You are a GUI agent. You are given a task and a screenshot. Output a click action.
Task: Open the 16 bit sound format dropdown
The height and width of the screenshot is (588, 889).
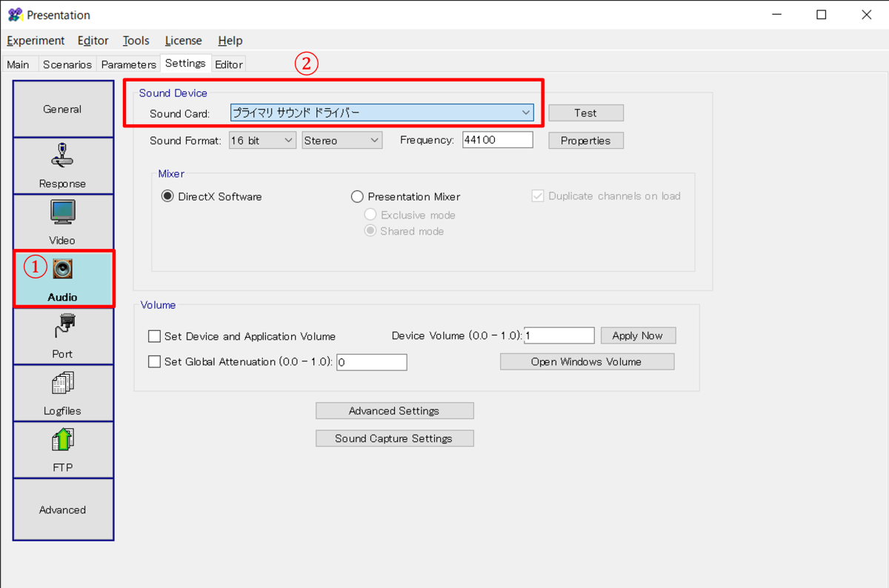(x=262, y=141)
